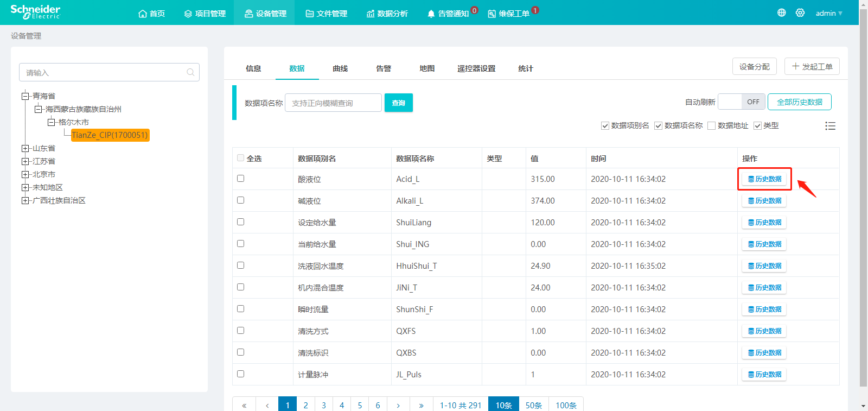This screenshot has height=411, width=868.
Task: Open history data for Shui_ING
Action: point(764,244)
